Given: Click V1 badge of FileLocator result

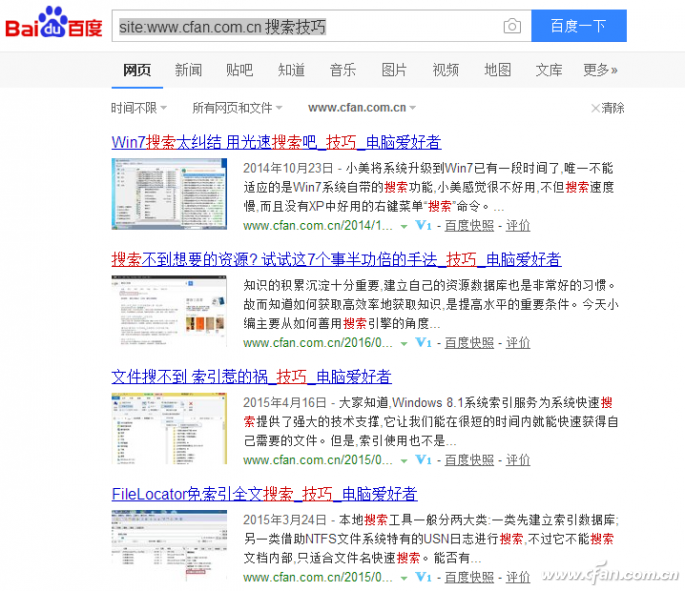Looking at the screenshot, I should (423, 577).
